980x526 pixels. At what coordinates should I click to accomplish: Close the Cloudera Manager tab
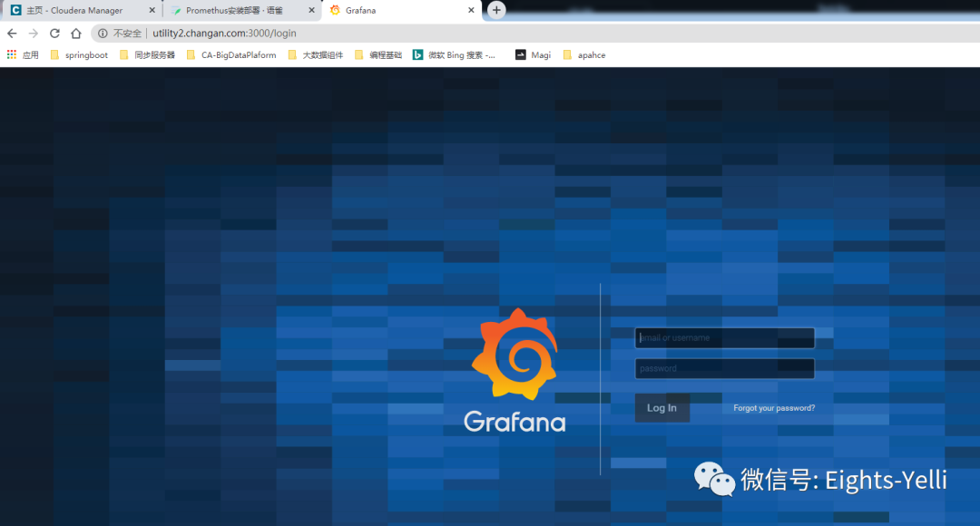(x=152, y=10)
